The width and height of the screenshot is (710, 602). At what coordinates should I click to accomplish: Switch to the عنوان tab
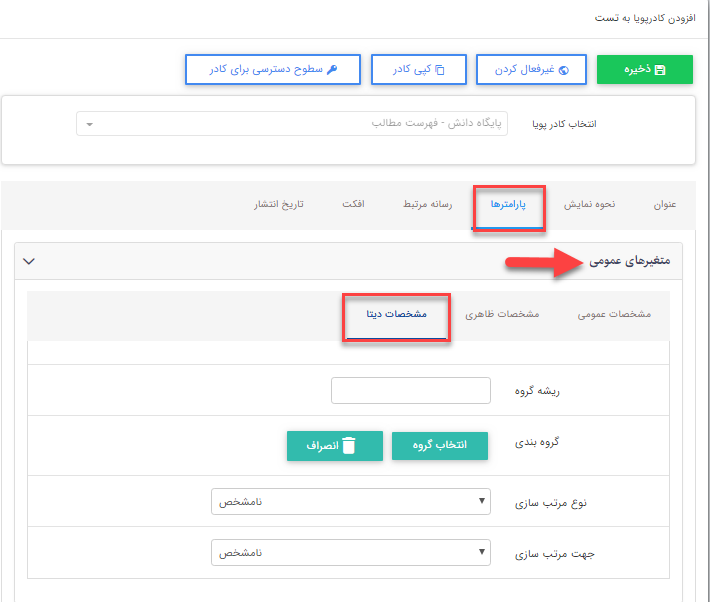coord(665,204)
